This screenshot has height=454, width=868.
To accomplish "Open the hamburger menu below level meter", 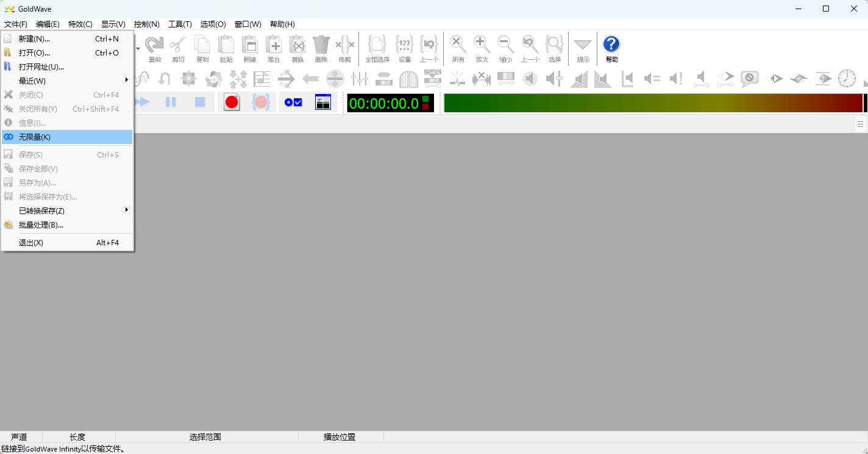I will [860, 124].
